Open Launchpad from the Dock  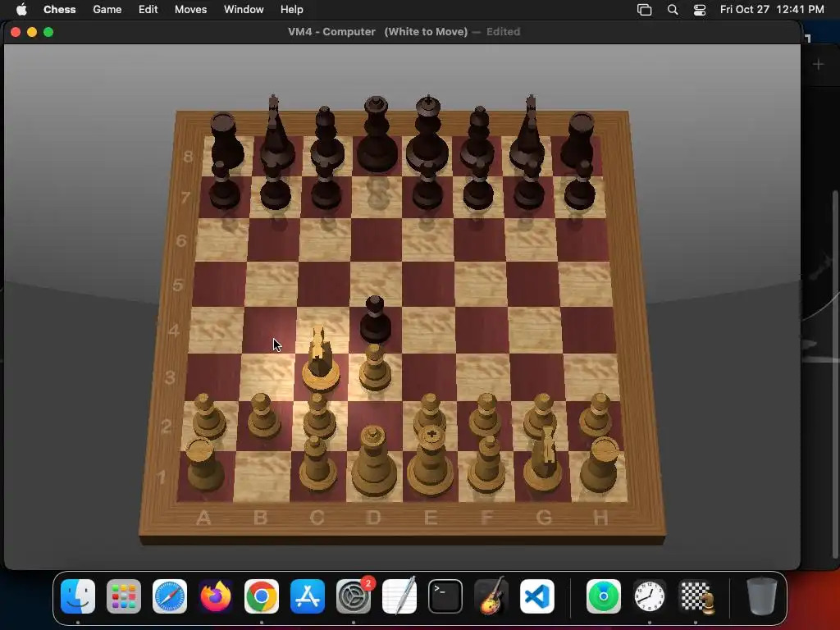pyautogui.click(x=124, y=596)
